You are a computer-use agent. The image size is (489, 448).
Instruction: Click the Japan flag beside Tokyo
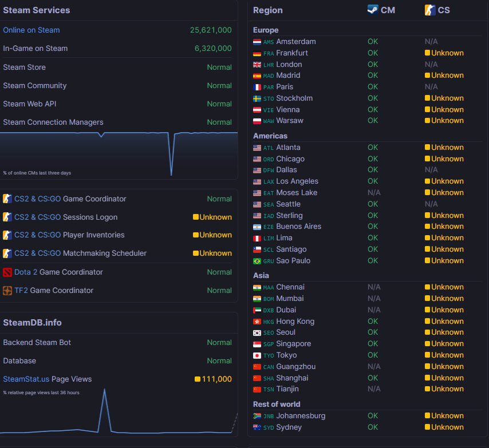257,355
